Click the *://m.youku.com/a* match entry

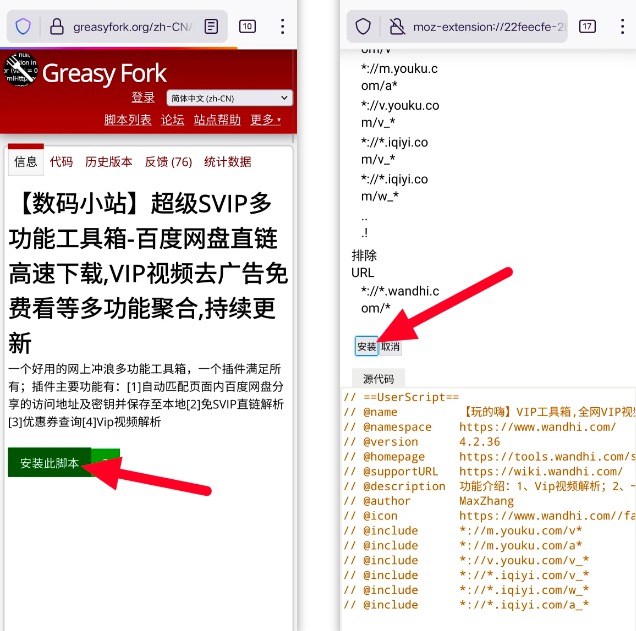(399, 77)
